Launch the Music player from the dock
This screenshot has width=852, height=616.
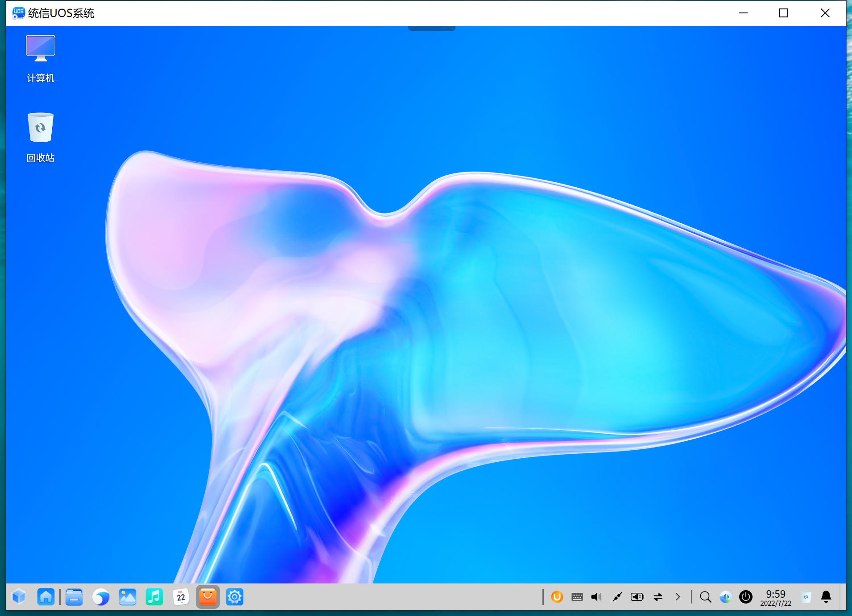pyautogui.click(x=154, y=597)
